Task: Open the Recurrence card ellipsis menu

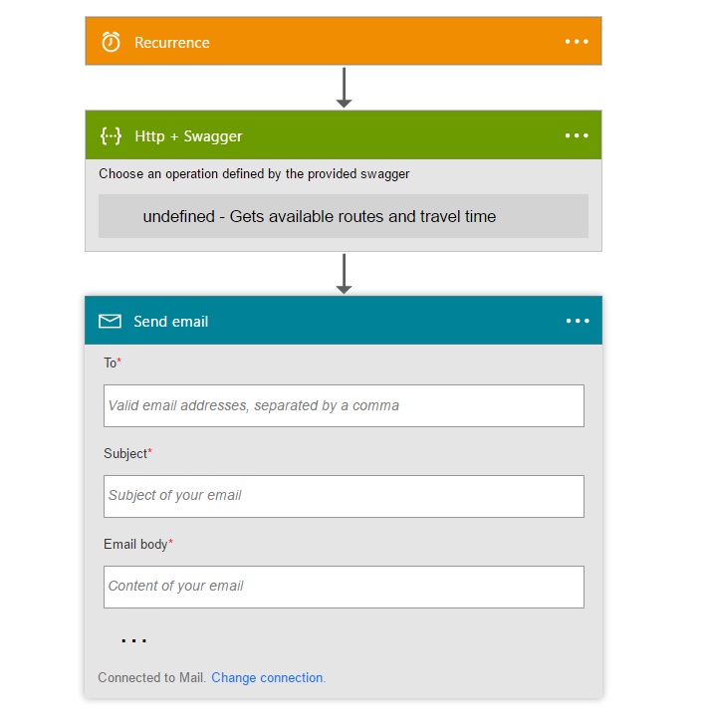Action: point(577,41)
